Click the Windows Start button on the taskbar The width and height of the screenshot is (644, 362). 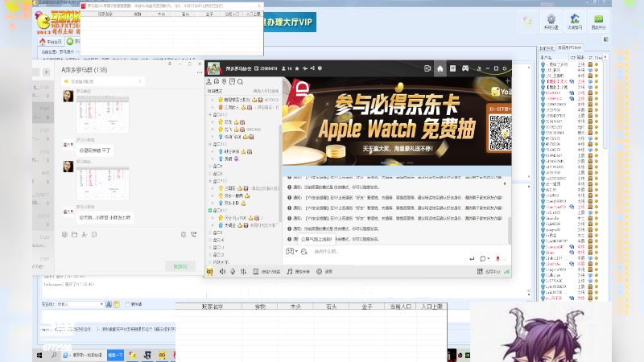[39, 355]
